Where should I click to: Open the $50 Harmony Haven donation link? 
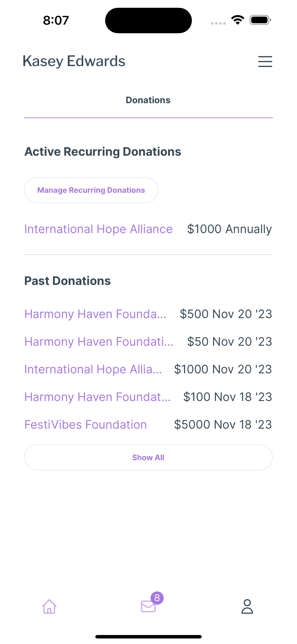tap(99, 342)
